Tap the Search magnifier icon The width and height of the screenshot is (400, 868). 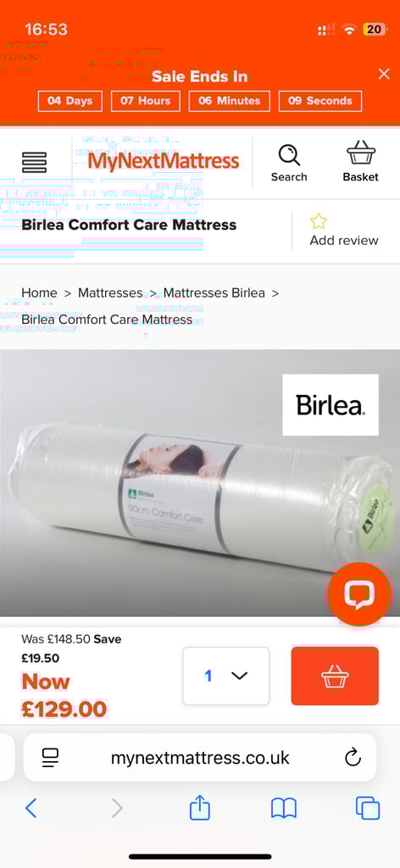pyautogui.click(x=289, y=155)
